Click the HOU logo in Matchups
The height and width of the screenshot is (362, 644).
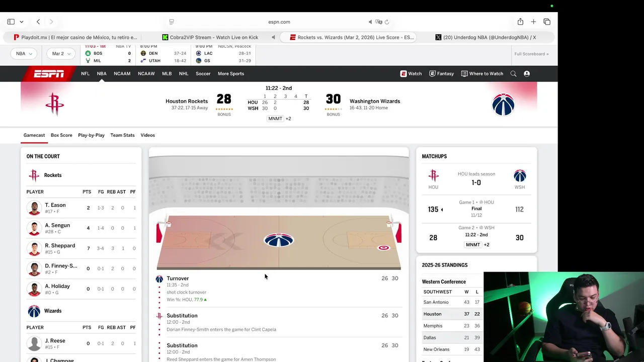(433, 176)
